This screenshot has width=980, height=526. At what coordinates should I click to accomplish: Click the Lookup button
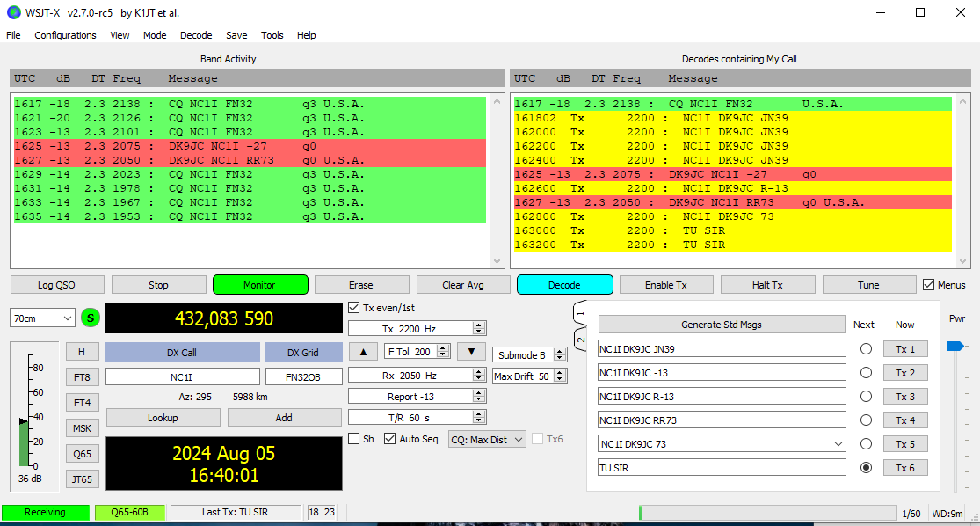click(x=163, y=418)
